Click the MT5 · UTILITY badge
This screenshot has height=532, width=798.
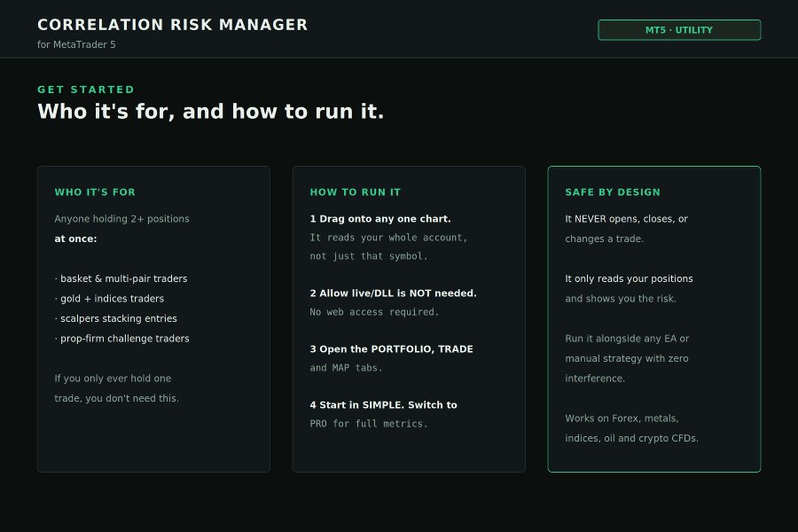click(679, 30)
